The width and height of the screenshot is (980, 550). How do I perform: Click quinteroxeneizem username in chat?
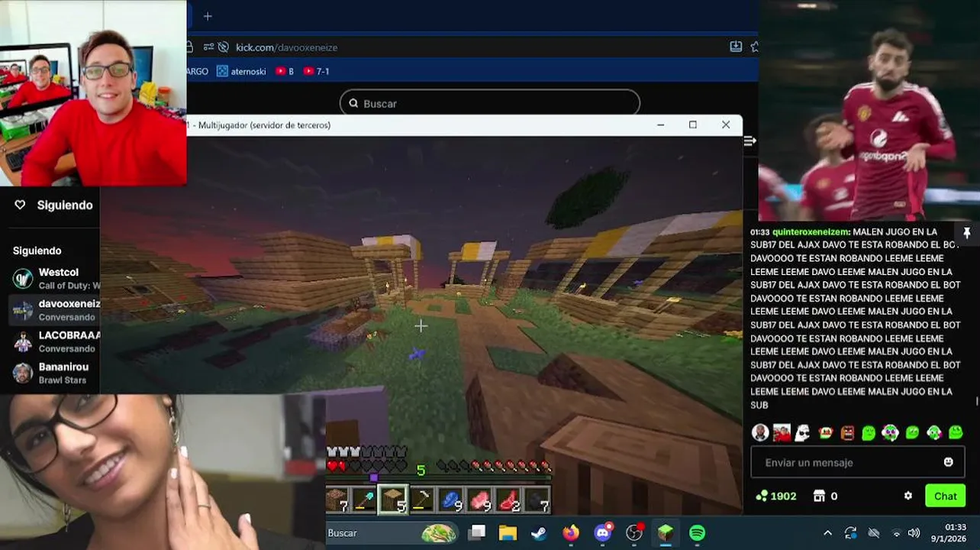click(811, 231)
